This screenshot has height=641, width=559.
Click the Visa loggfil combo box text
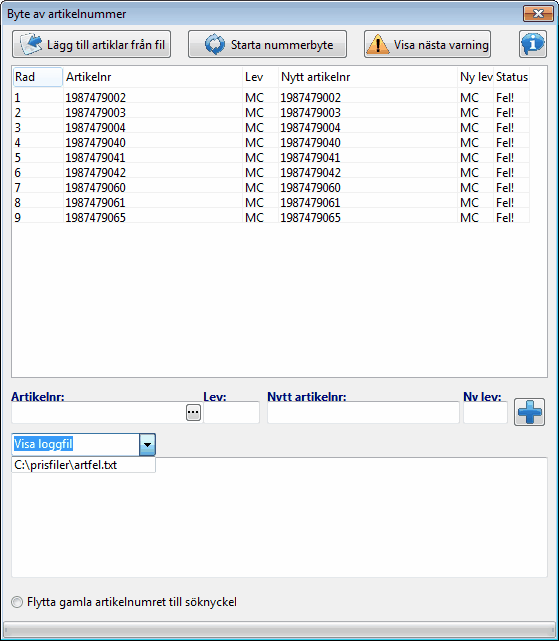pos(43,444)
